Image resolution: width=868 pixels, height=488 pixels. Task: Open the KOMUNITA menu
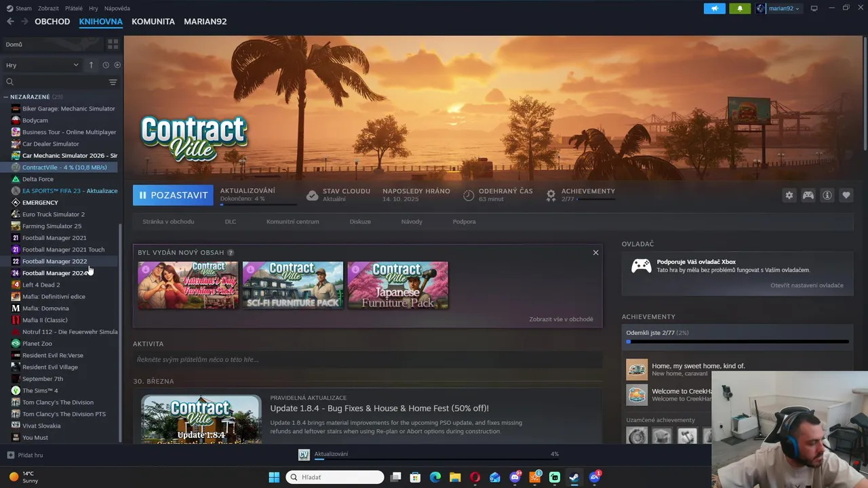tap(153, 22)
